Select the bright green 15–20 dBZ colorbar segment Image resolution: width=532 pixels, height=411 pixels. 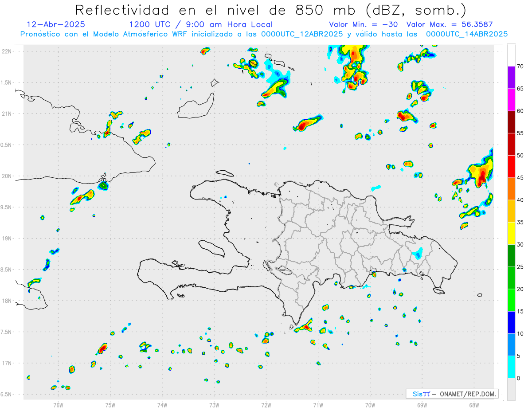tap(511, 300)
